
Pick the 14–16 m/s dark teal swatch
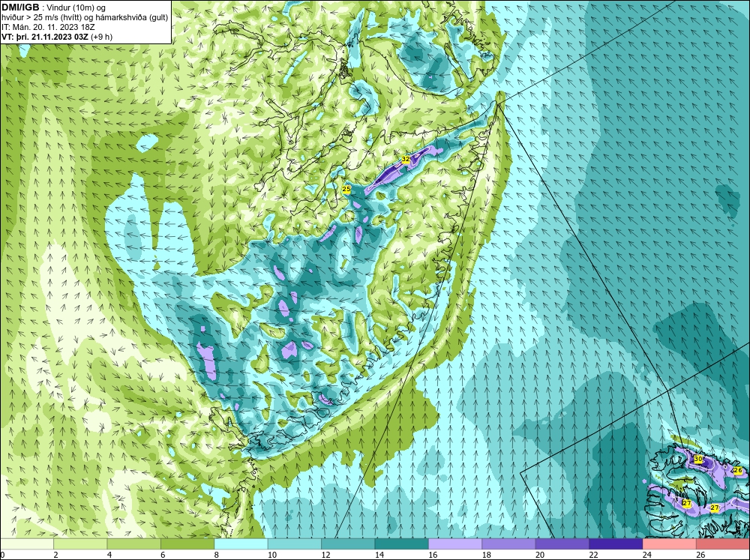tap(402, 544)
